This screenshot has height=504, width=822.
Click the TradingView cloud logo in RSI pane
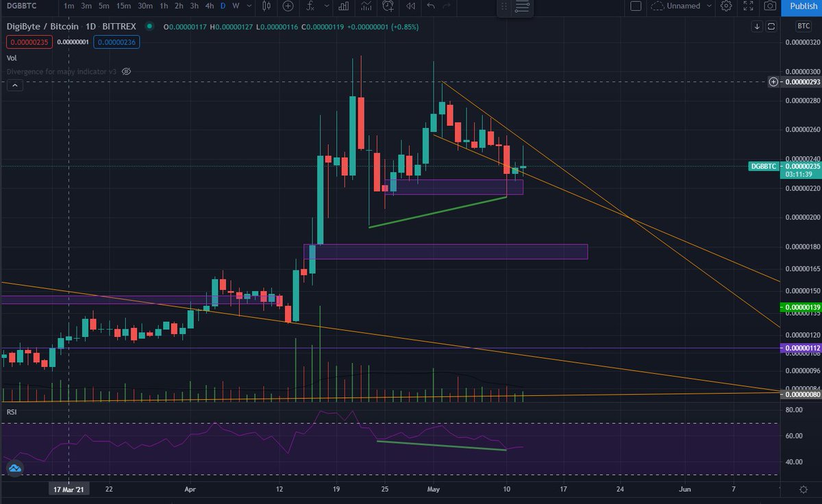(14, 468)
